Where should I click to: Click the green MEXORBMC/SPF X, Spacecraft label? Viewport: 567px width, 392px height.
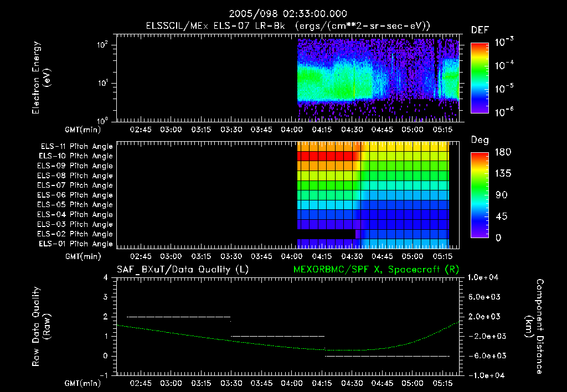click(x=377, y=270)
